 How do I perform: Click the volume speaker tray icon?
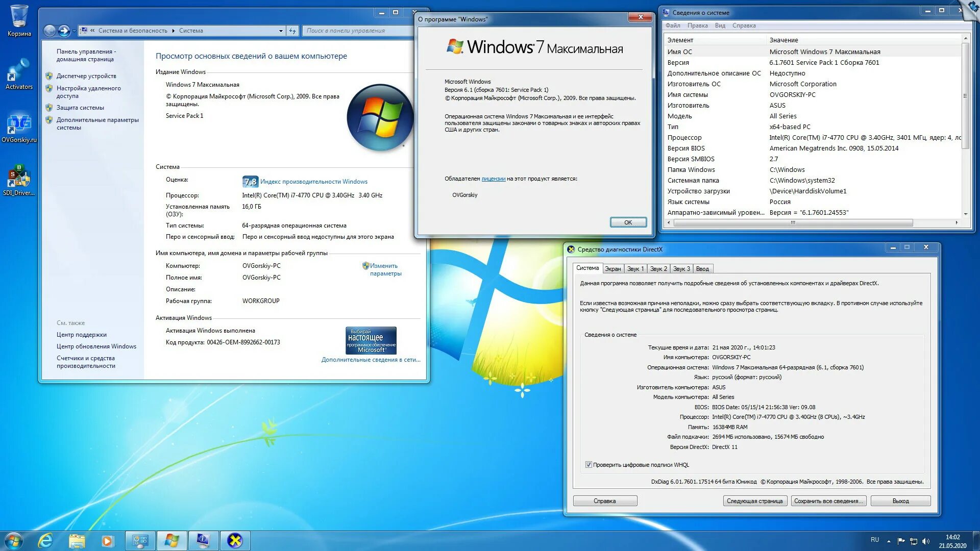tap(926, 541)
